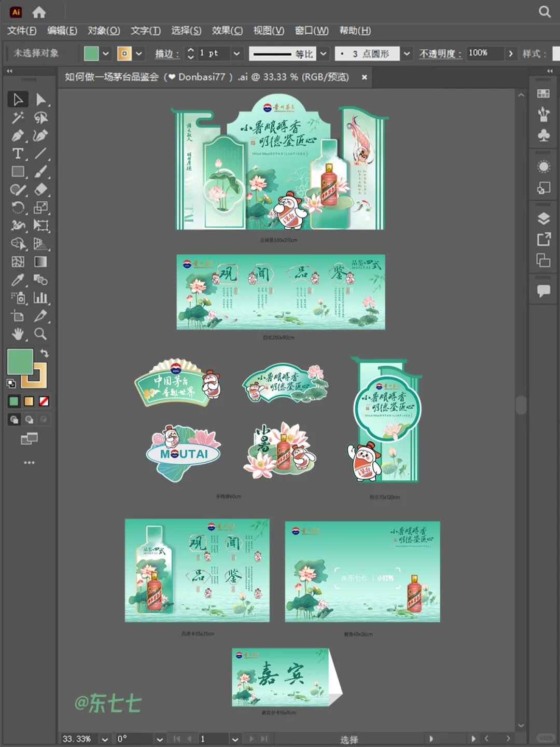560x747 pixels.
Task: Swap fill and stroke arrows
Action: pyautogui.click(x=45, y=353)
